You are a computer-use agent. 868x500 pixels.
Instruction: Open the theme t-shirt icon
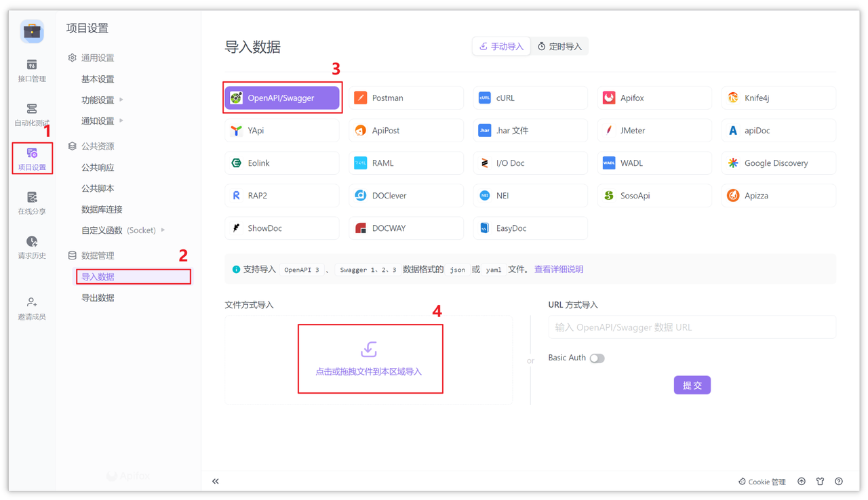pos(820,481)
